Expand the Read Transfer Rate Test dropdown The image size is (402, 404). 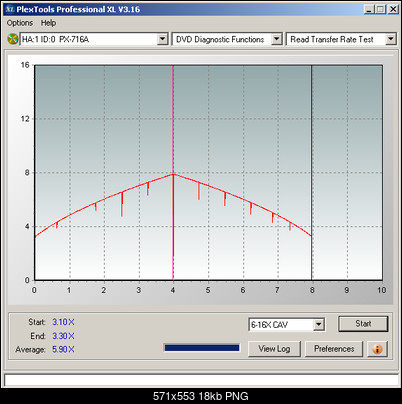click(391, 39)
